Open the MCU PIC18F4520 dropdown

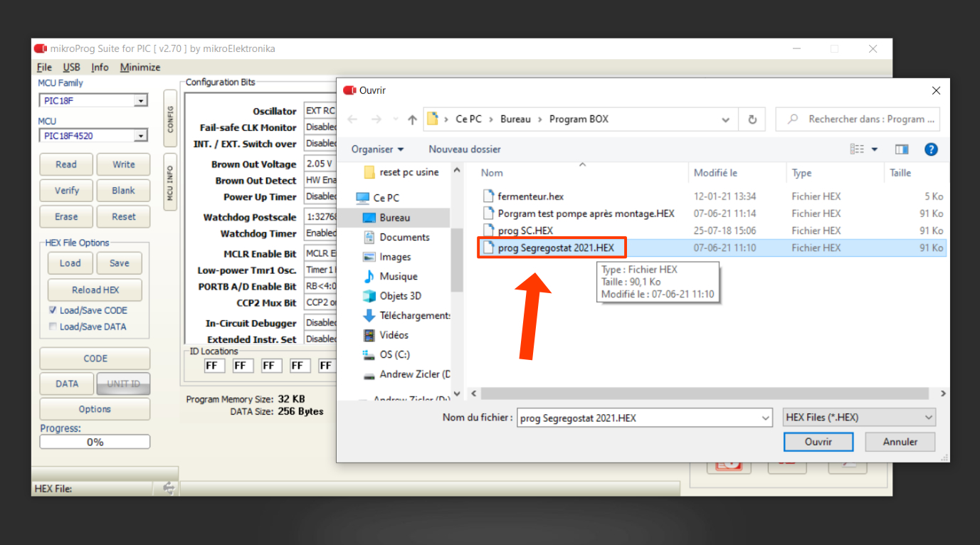coord(141,135)
